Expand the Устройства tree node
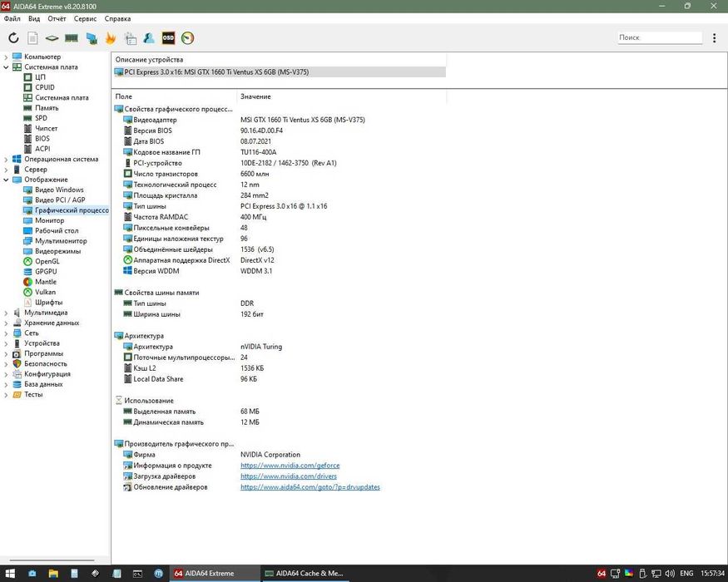728x582 pixels. point(6,343)
